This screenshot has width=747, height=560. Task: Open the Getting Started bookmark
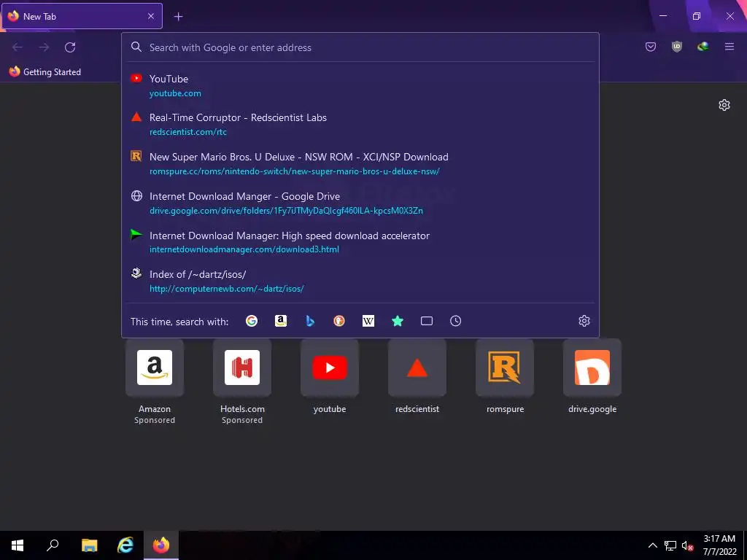(x=44, y=72)
